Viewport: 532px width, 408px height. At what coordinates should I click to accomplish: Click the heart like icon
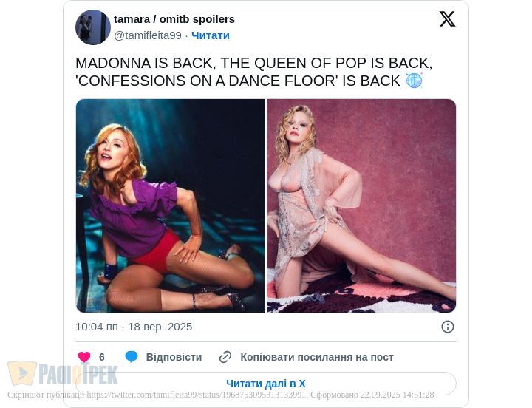(84, 357)
